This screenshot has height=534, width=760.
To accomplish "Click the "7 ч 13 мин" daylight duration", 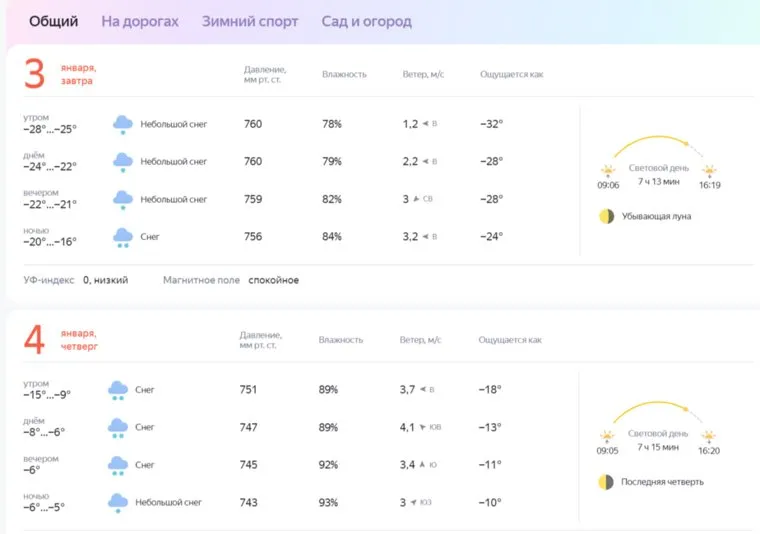I will pos(658,181).
